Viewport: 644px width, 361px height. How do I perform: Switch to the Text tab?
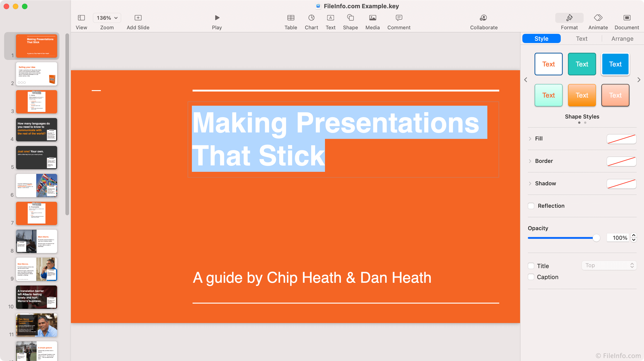pos(582,39)
